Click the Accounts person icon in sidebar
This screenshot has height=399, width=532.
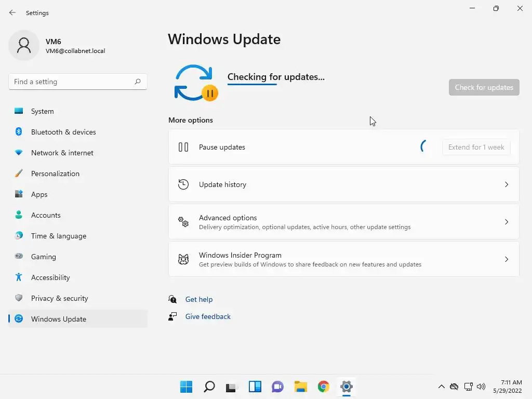(x=19, y=215)
